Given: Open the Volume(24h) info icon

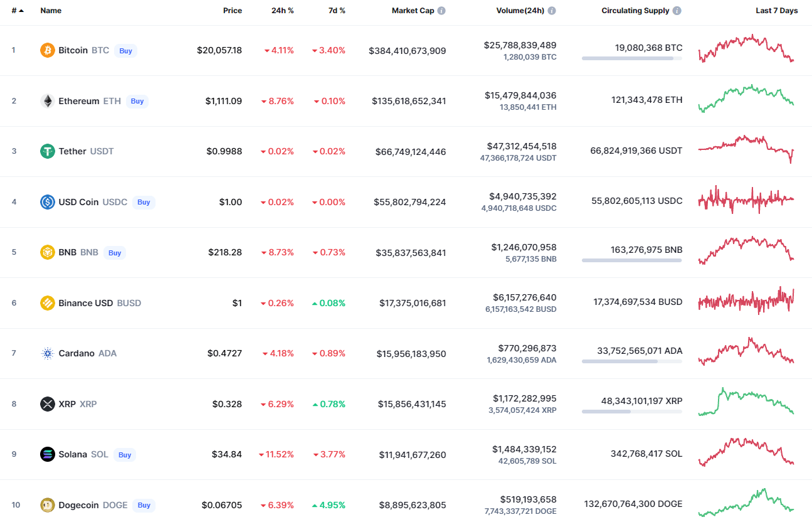Looking at the screenshot, I should (552, 11).
